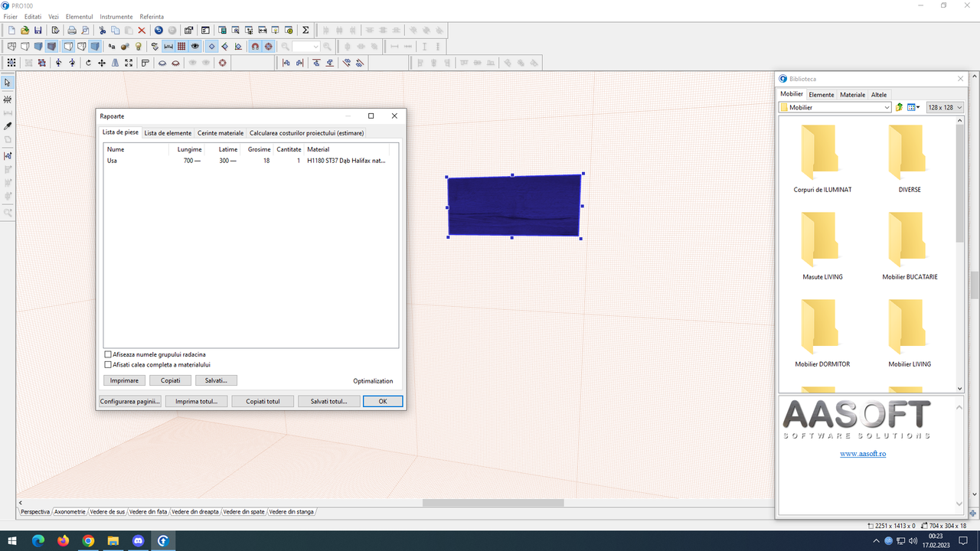Click the Print icon in the toolbar

(72, 31)
